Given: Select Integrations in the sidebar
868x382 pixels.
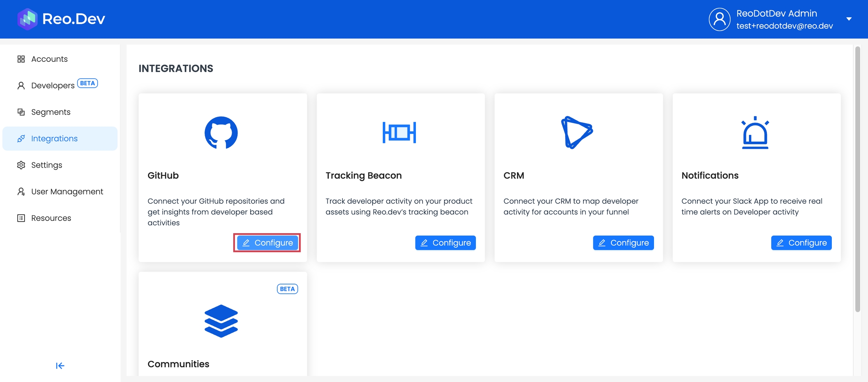Looking at the screenshot, I should tap(54, 139).
